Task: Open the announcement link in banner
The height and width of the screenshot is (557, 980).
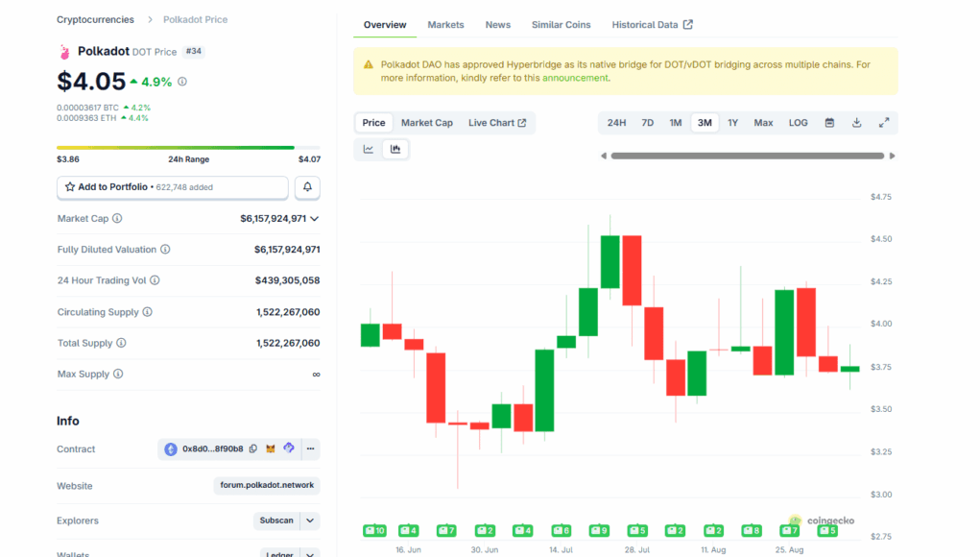Action: click(575, 78)
